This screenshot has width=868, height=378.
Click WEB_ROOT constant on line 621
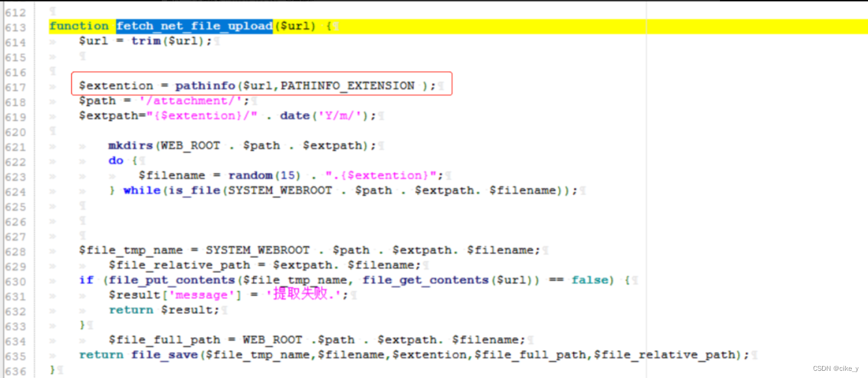[x=190, y=146]
